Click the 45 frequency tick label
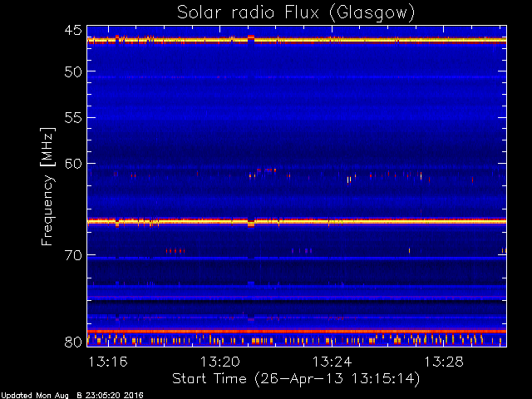532x399 pixels. point(73,30)
